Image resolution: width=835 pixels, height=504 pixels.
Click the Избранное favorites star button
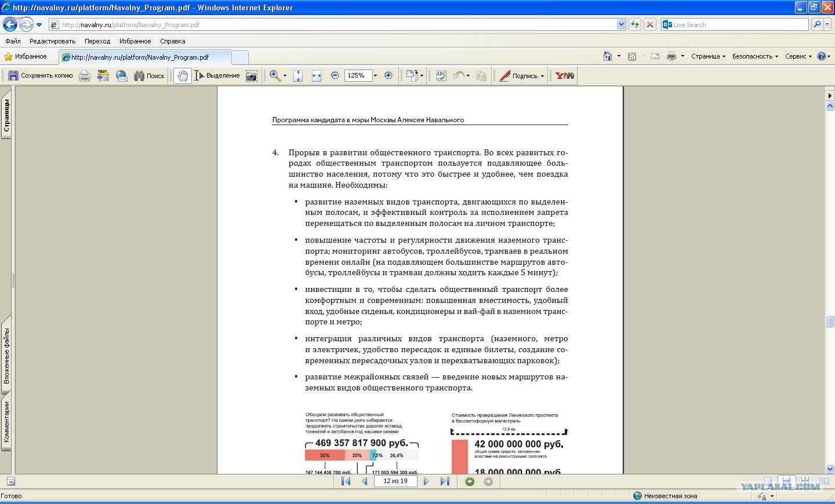26,56
